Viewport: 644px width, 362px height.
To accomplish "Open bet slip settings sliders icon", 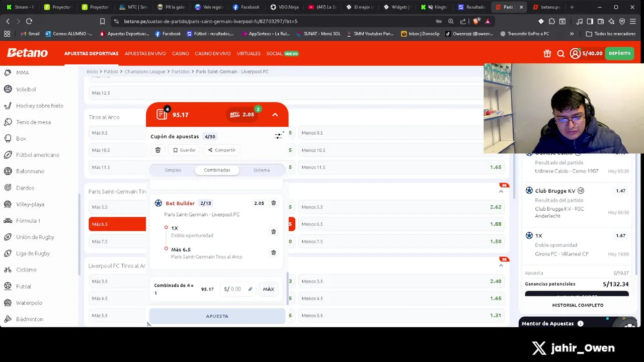I will (278, 136).
